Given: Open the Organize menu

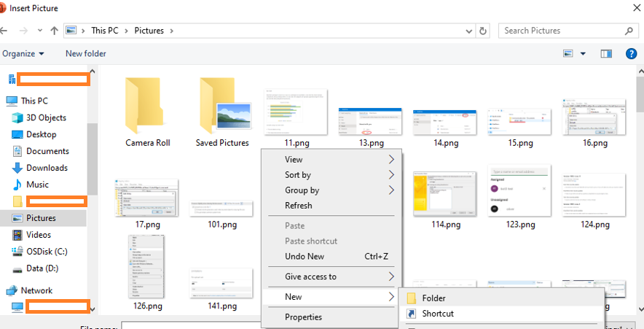Looking at the screenshot, I should click(23, 54).
